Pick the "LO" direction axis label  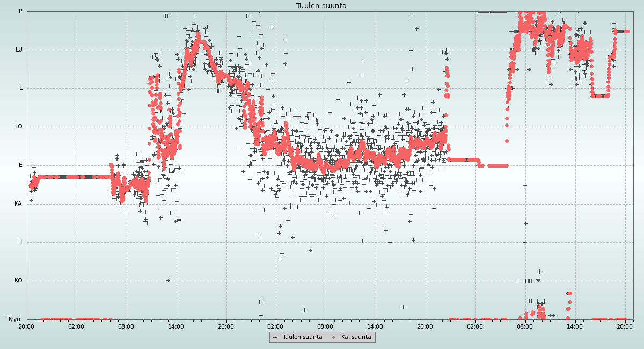click(x=19, y=127)
